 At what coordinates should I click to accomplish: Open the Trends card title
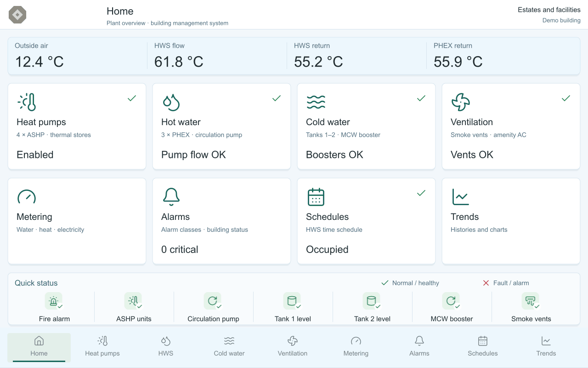(x=465, y=217)
